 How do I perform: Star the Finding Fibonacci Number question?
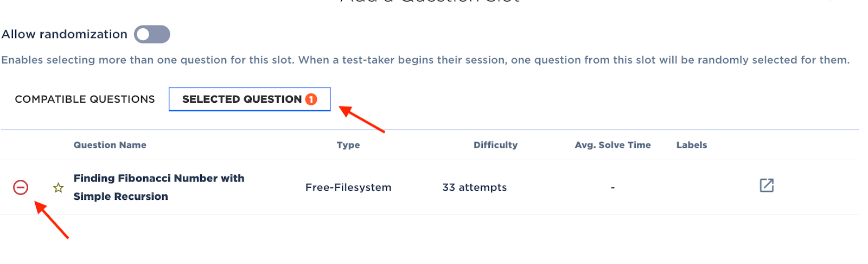click(x=59, y=188)
